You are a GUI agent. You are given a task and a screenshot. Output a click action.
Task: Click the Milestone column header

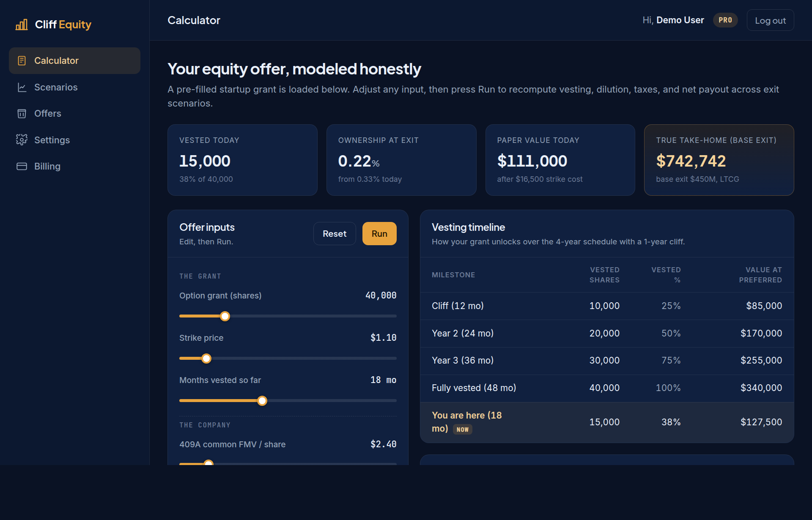coord(453,275)
